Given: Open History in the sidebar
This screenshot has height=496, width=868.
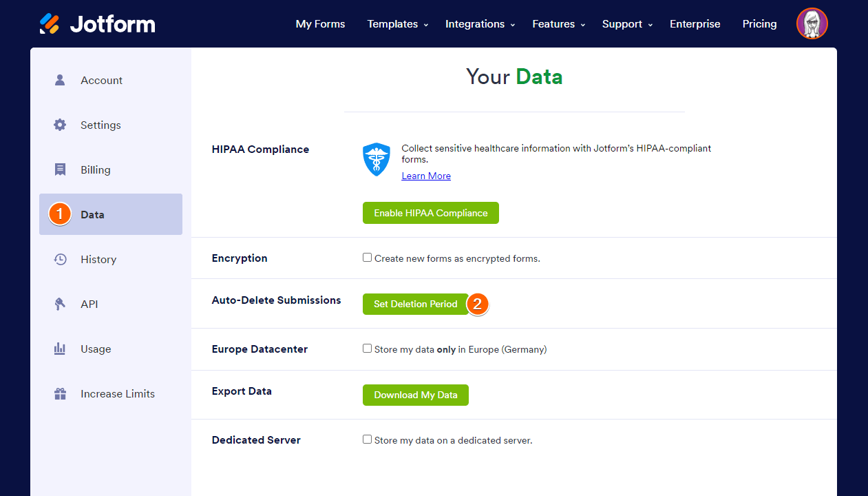Looking at the screenshot, I should [111, 259].
